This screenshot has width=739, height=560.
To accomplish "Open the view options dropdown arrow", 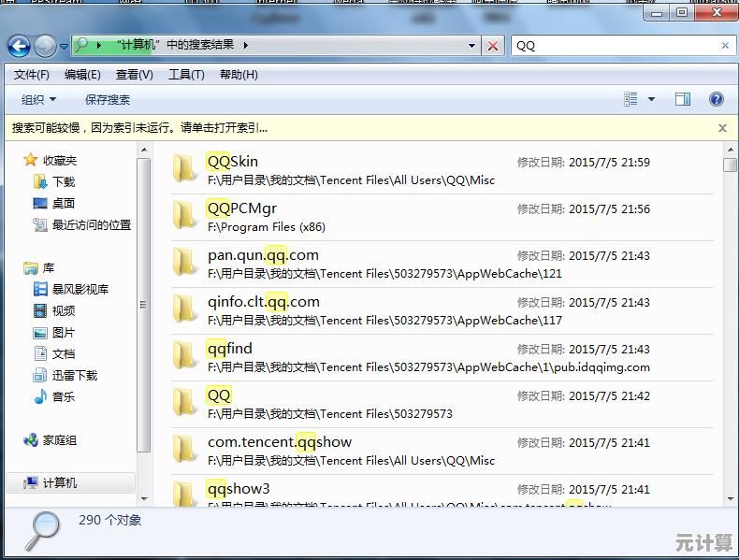I will [x=651, y=99].
